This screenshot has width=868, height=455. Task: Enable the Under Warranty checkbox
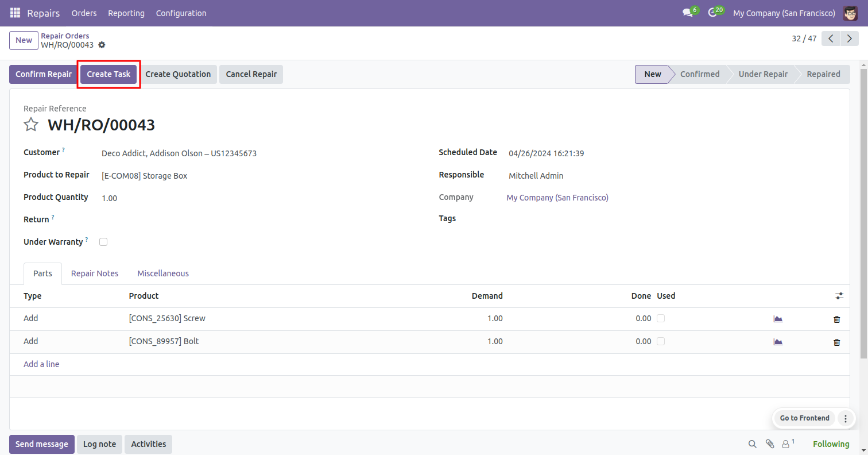tap(103, 242)
